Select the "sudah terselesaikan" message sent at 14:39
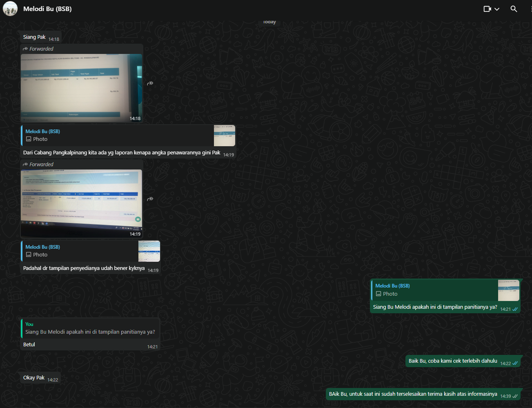 [x=413, y=394]
